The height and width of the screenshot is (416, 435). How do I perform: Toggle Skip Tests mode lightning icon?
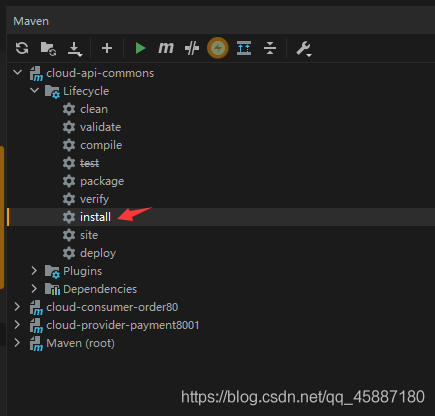[218, 48]
